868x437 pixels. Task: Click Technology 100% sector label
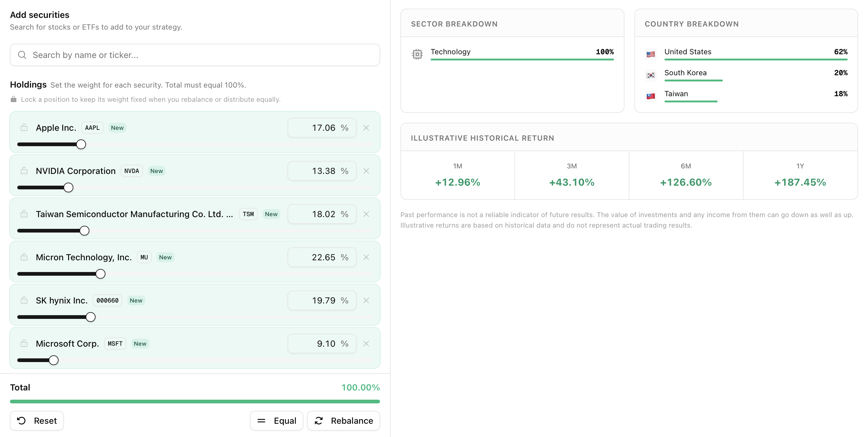click(x=451, y=52)
